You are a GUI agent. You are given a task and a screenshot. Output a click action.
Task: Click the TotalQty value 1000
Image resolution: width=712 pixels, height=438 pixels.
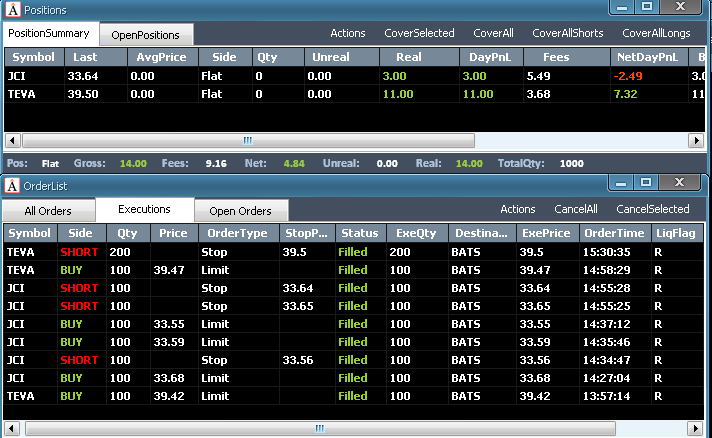[571, 163]
